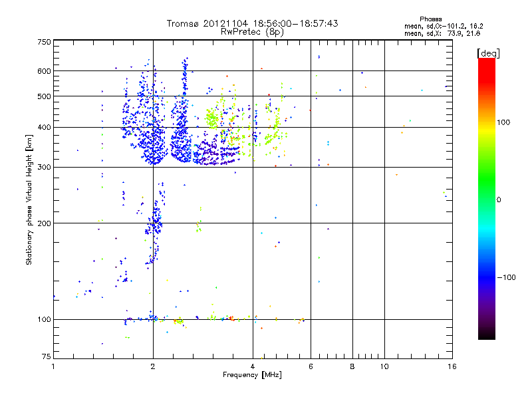Click x-axis tick label '2'
This screenshot has height=399, width=532.
pos(153,366)
